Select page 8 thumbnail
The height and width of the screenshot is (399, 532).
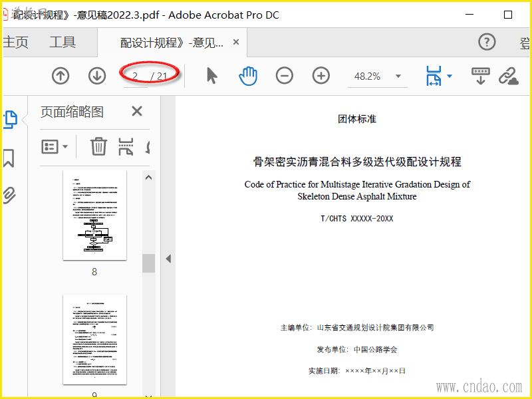click(x=94, y=215)
